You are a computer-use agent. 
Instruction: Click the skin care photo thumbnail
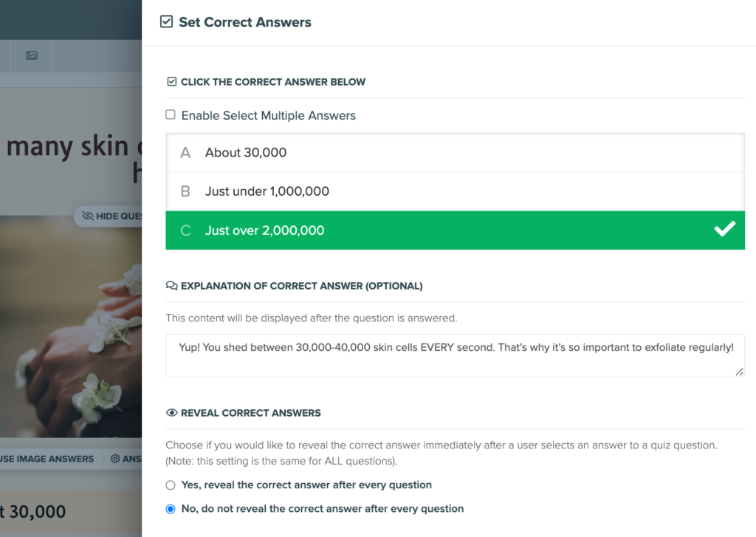[71, 326]
